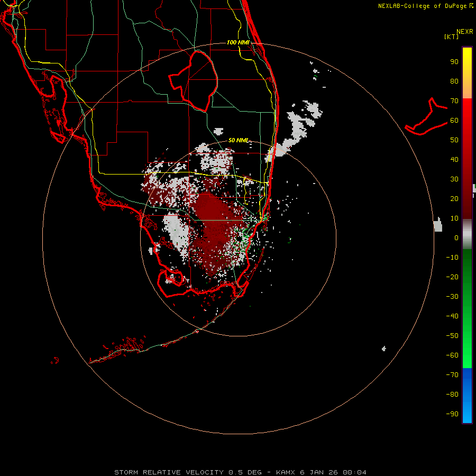Click the -40 value on velocity scale
476x476 pixels.
452,316
